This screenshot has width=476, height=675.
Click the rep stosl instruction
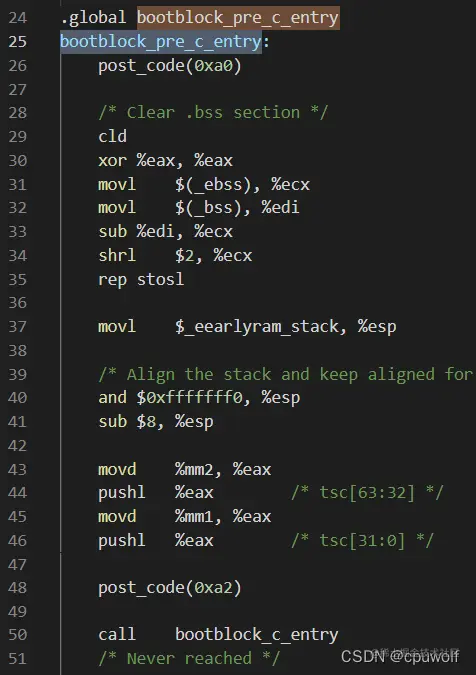click(141, 280)
